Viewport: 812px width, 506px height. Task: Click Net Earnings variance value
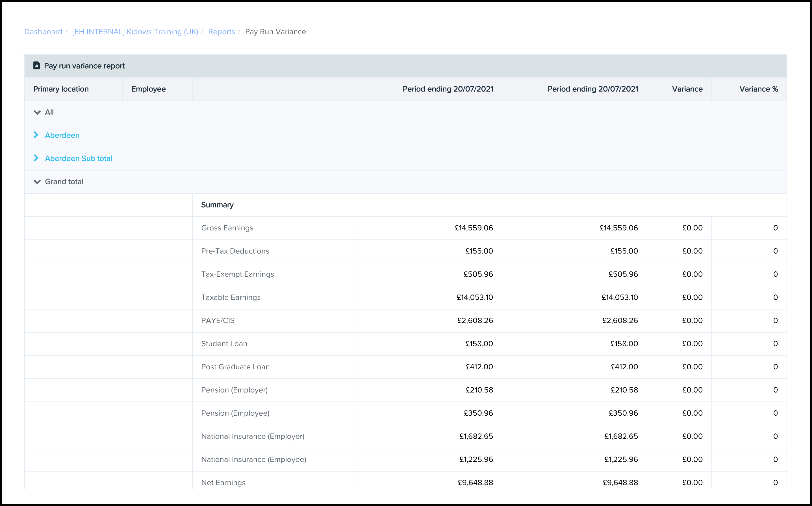pos(692,482)
